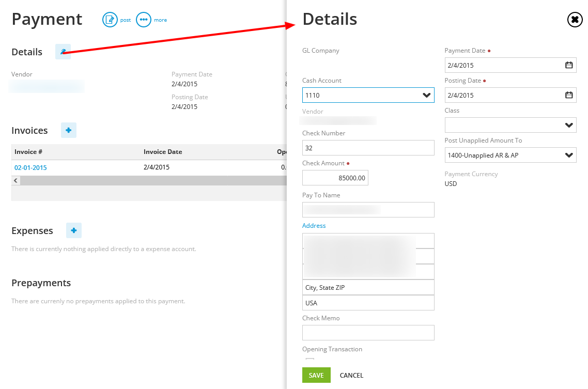Screen dimensions: 588x389
Task: Click the edit pencil next to Details
Action: (63, 52)
